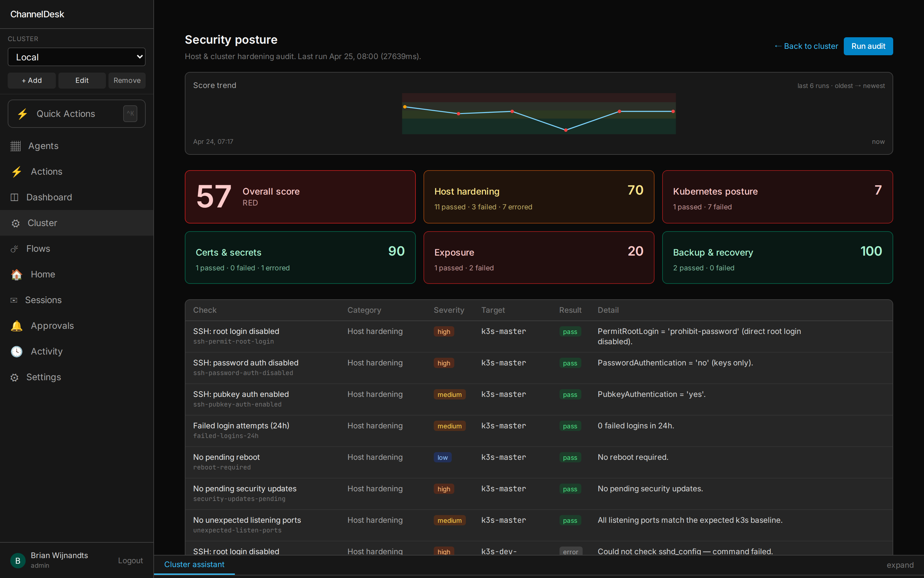Click the newest point on score trend chart

(x=673, y=112)
